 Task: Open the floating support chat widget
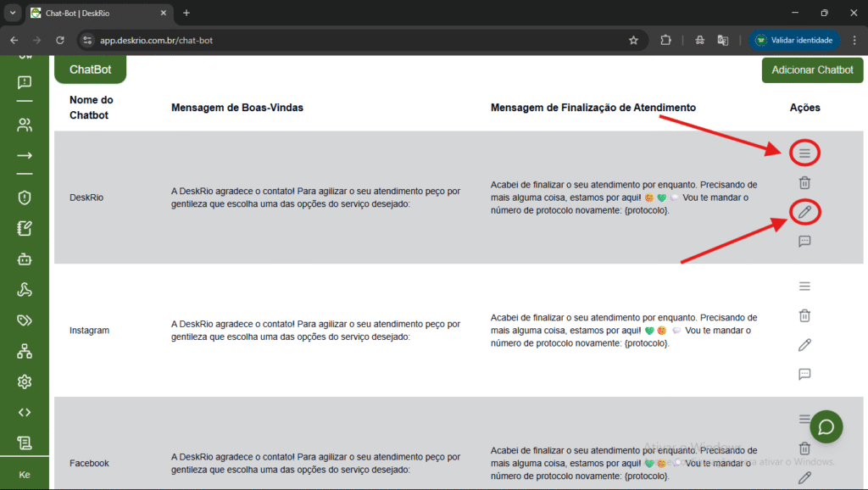click(x=826, y=427)
